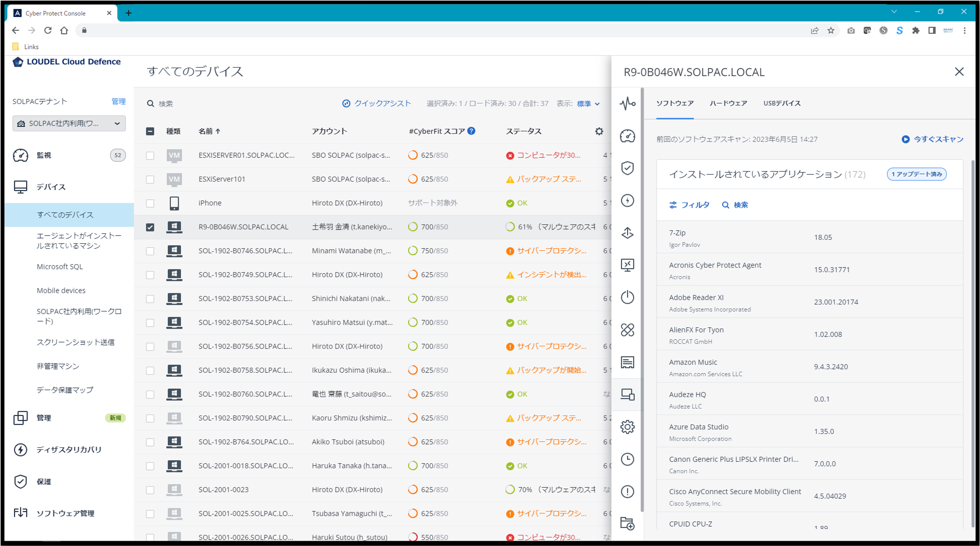
Task: Open the protection shield-check icon in device panel
Action: 627,168
